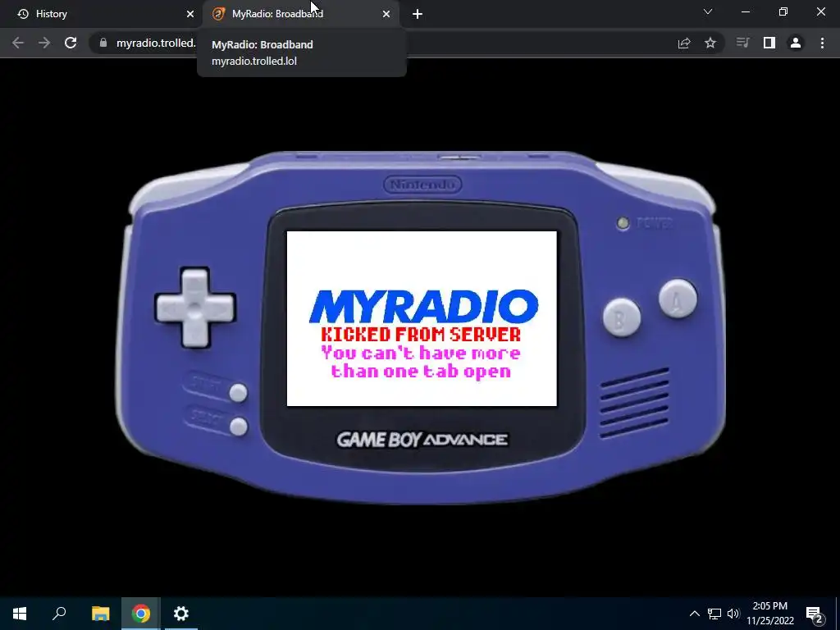Close the MyRadio: Broadband tab
The image size is (840, 630).
(386, 14)
